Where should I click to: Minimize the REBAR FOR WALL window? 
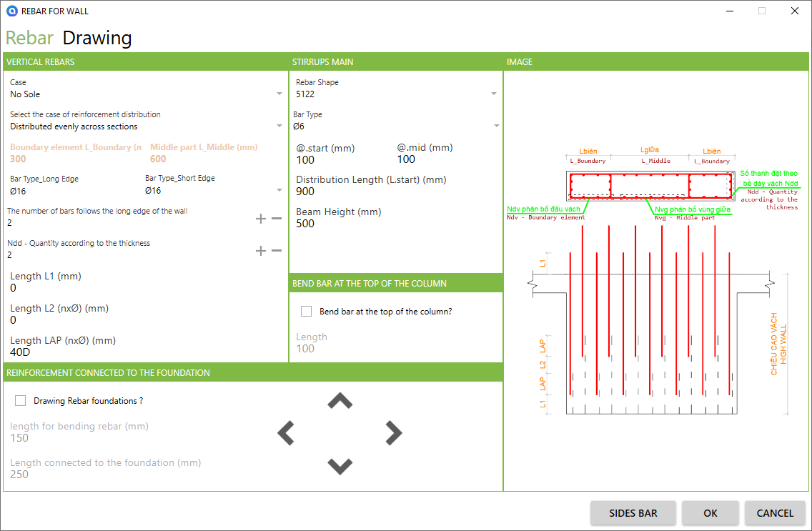(x=730, y=11)
